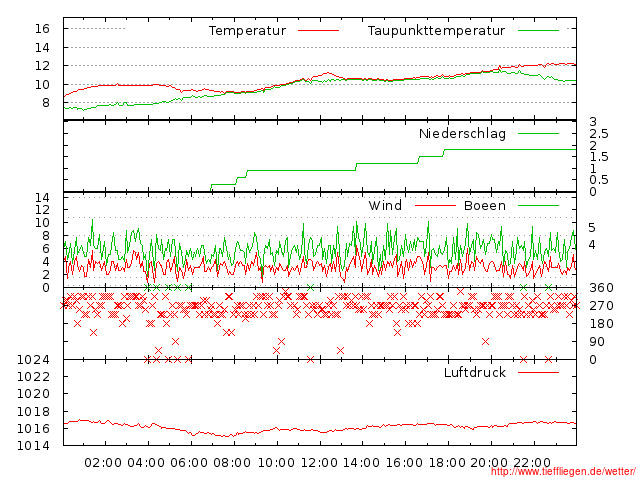Image resolution: width=640 pixels, height=480 pixels.
Task: Click the Luftdruck legend label
Action: [475, 372]
